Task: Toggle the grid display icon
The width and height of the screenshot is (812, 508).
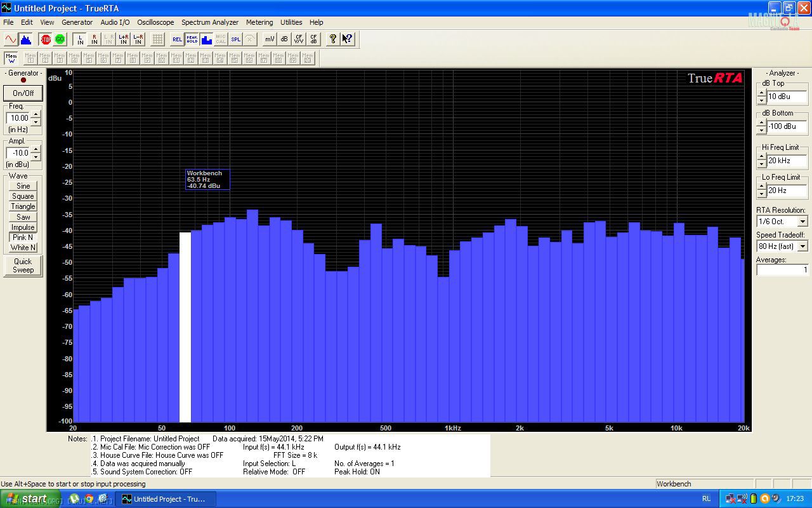Action: (158, 39)
